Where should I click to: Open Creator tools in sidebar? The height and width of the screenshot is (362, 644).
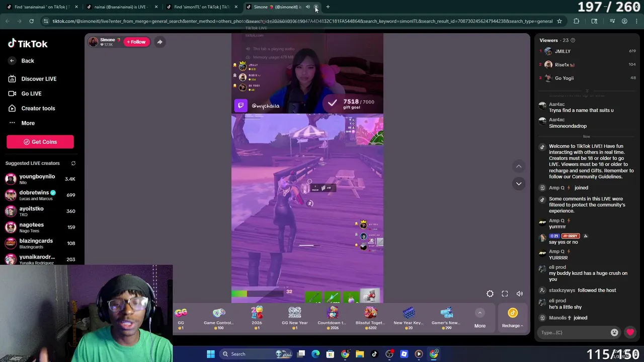click(x=32, y=108)
